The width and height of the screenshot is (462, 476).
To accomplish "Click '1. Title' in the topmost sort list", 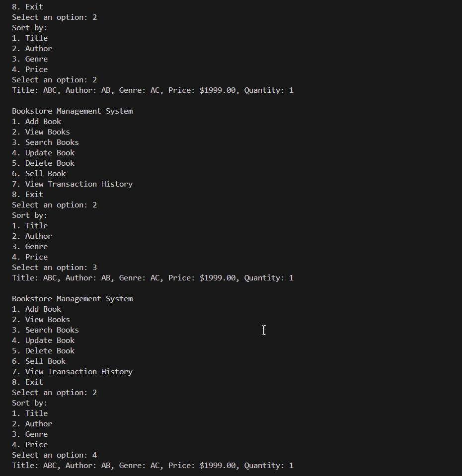I will coord(30,38).
